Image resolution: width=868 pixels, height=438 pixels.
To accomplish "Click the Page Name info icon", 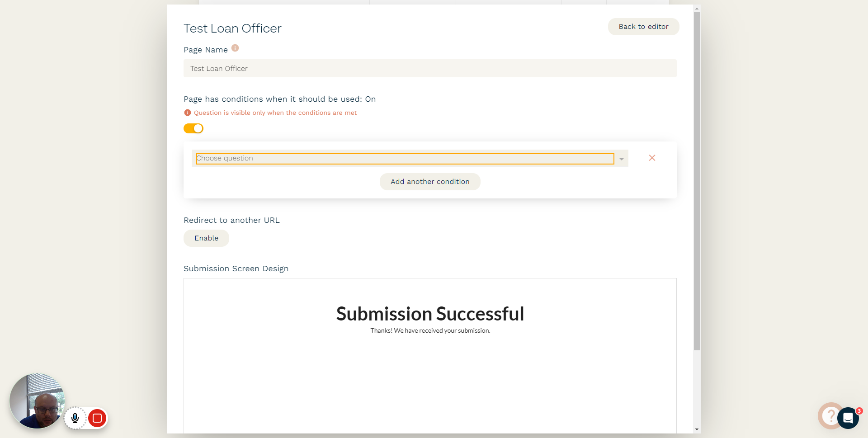I will 235,48.
